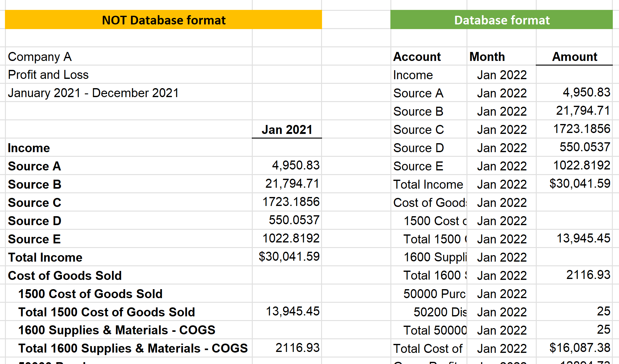
Task: Select the Company A cell
Action: pyautogui.click(x=40, y=57)
